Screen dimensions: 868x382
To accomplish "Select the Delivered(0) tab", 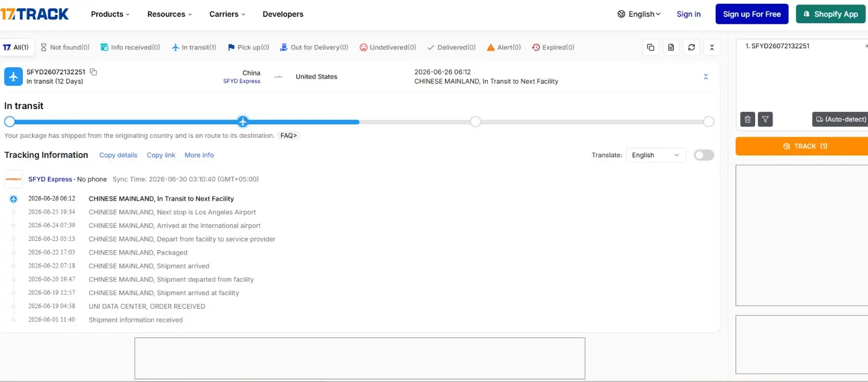I will 451,47.
